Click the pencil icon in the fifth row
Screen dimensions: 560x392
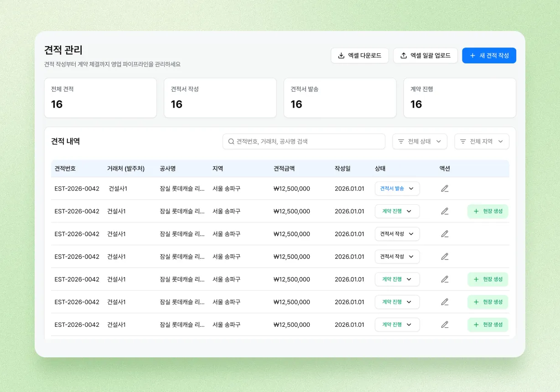(445, 279)
